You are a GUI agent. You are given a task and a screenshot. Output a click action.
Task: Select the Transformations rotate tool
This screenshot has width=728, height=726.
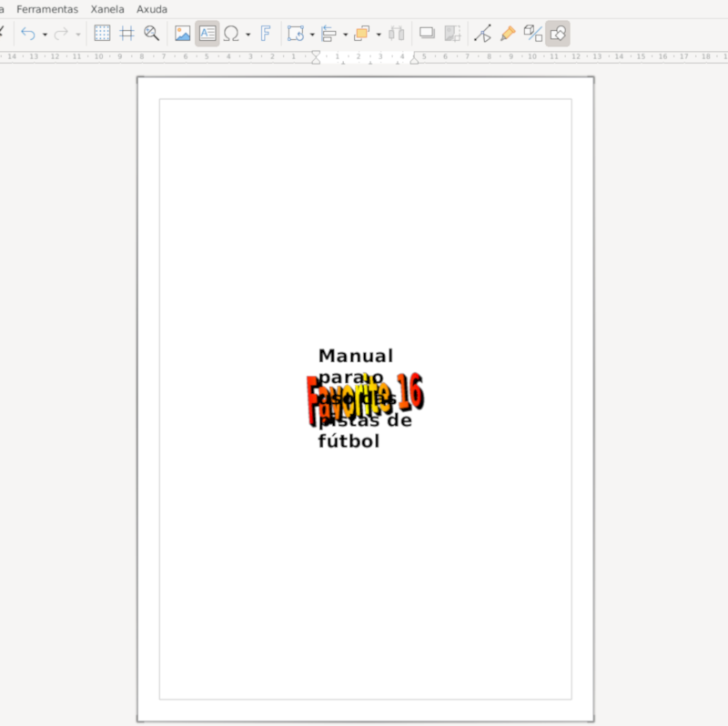tap(295, 34)
